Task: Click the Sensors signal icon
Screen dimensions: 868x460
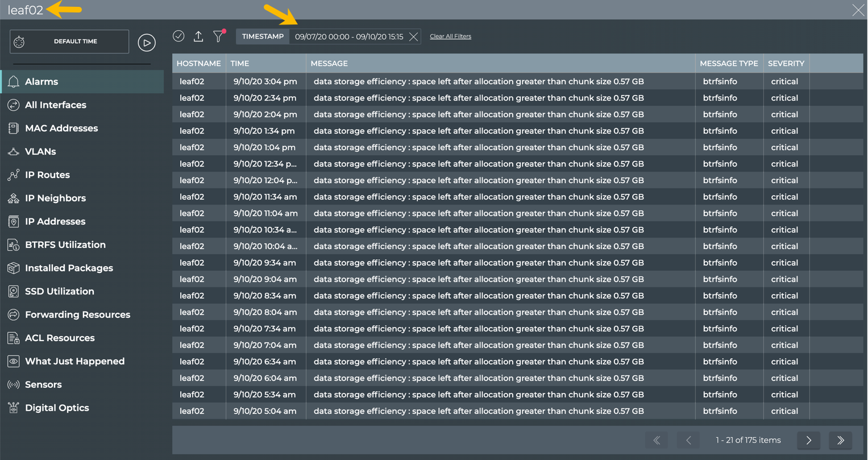Action: pos(14,385)
